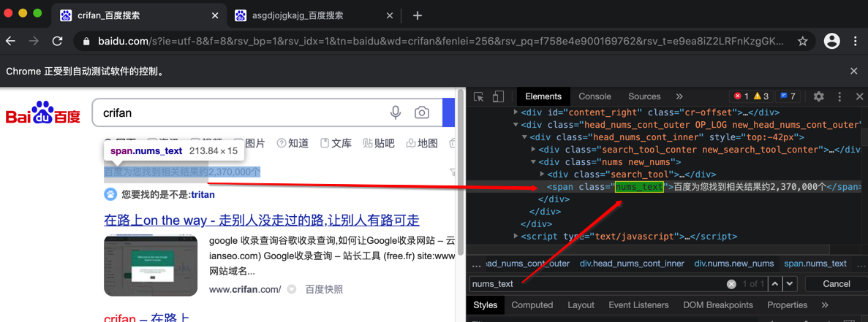
Task: Dismiss the automated-test control infobar
Action: click(854, 72)
